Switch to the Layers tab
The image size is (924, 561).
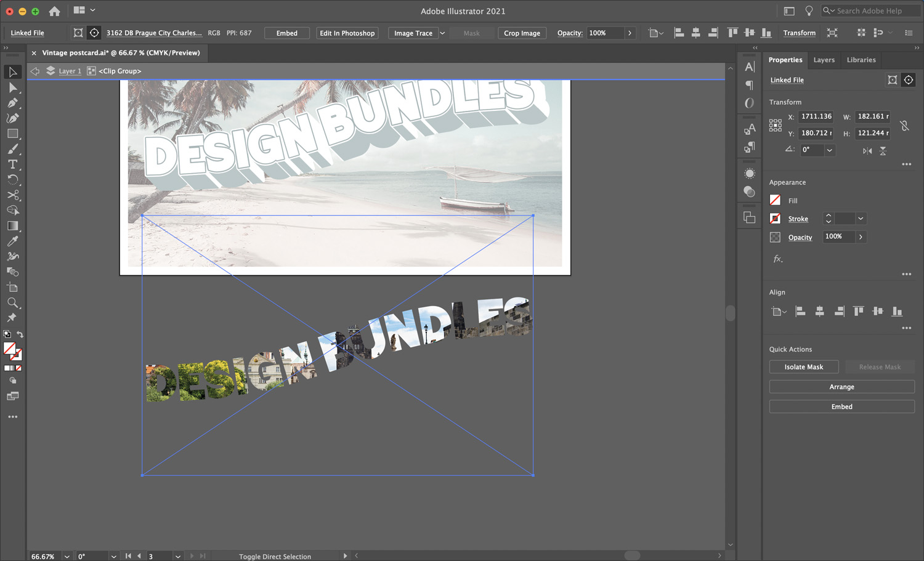[824, 60]
